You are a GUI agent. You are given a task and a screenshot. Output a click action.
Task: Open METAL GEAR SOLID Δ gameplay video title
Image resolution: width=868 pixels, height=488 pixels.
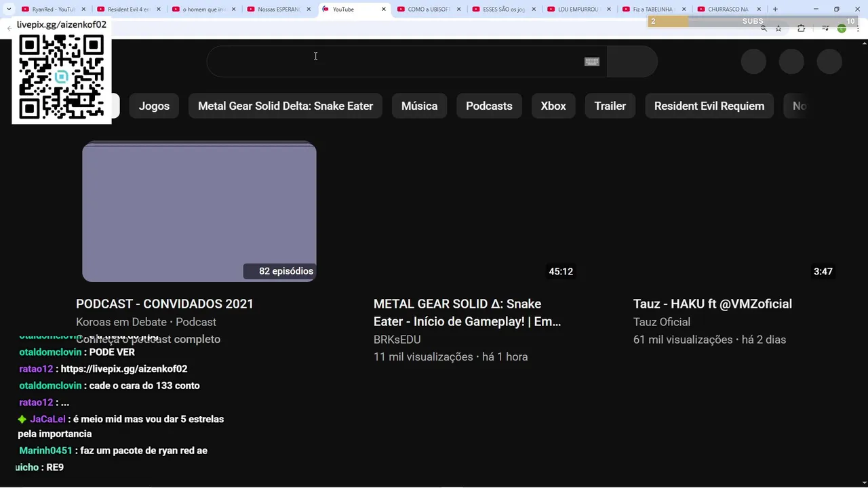467,312
